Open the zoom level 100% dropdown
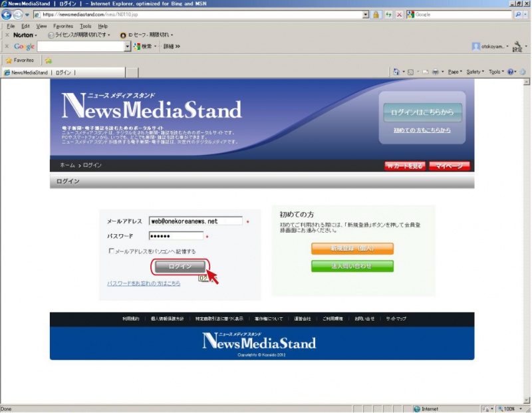Screen dimensions: 532x413 pyautogui.click(x=521, y=409)
